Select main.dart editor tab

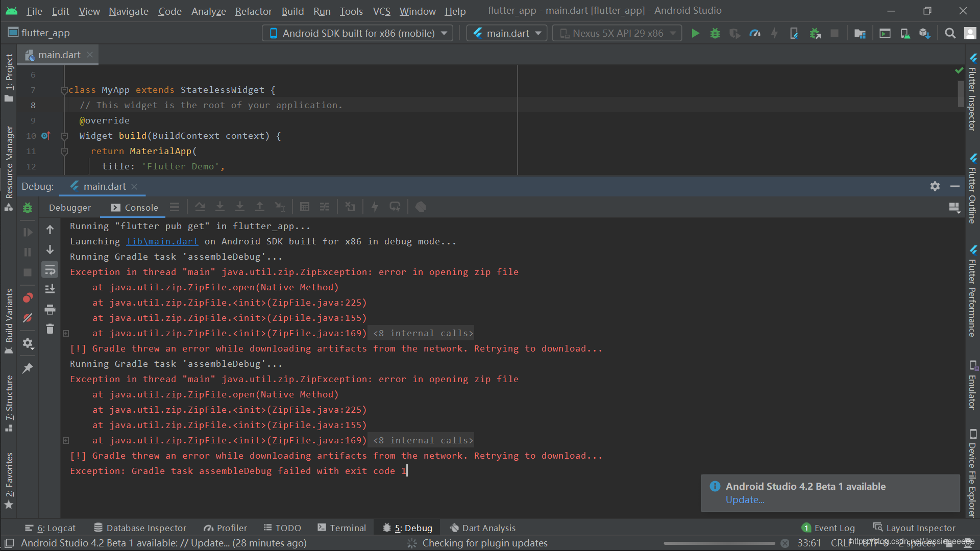(x=59, y=55)
